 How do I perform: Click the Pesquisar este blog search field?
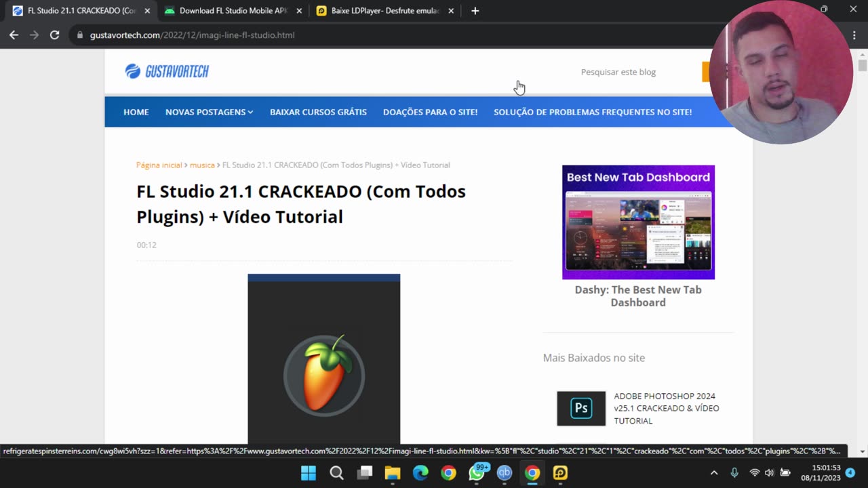coord(618,72)
